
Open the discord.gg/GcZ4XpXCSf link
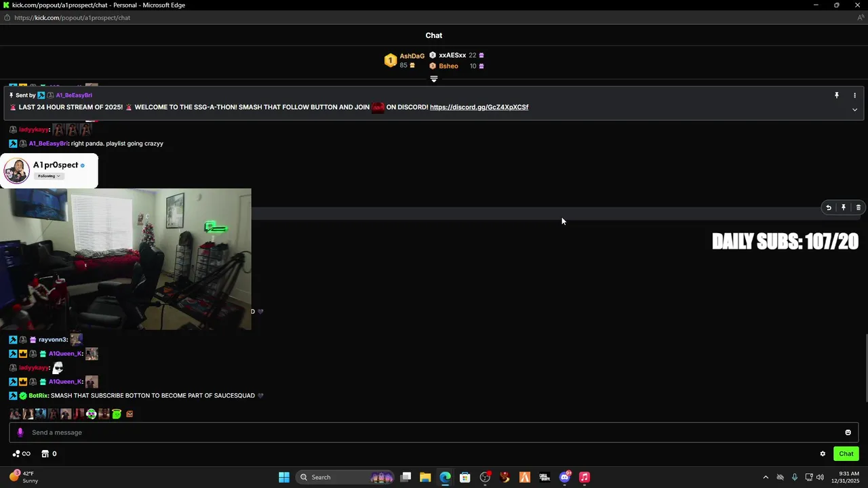479,107
